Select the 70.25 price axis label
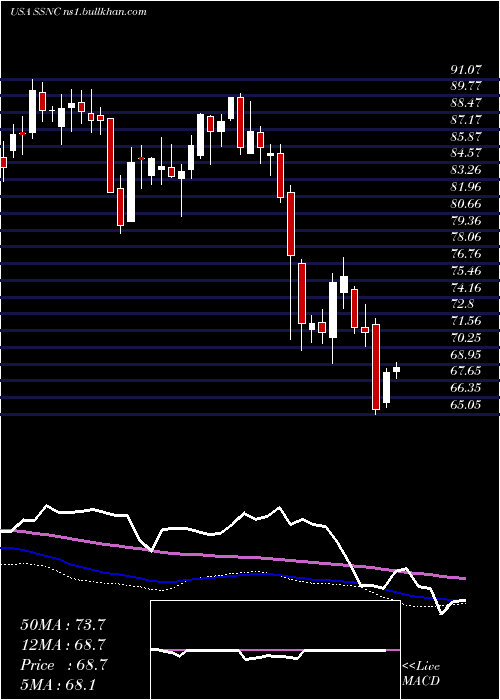Screen dimensions: 500x700 pyautogui.click(x=466, y=338)
